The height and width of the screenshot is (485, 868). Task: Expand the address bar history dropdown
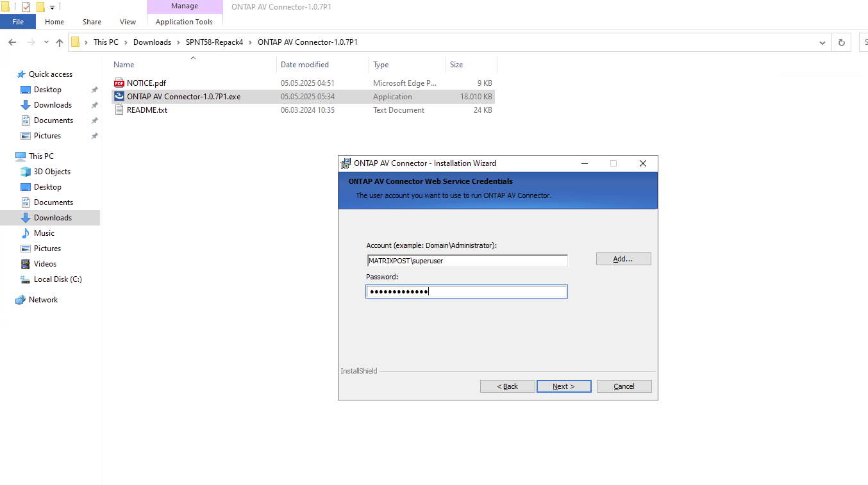[822, 42]
